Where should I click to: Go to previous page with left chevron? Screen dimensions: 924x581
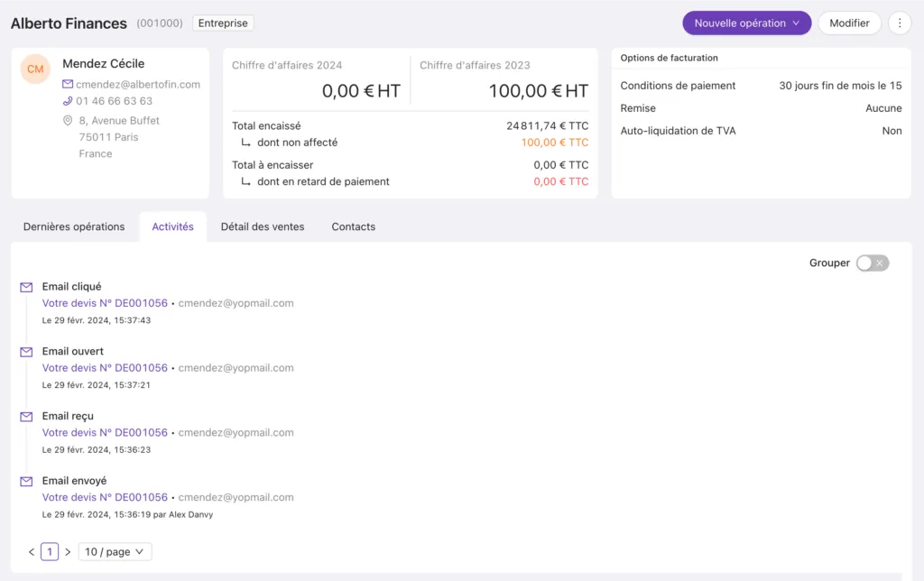[32, 552]
